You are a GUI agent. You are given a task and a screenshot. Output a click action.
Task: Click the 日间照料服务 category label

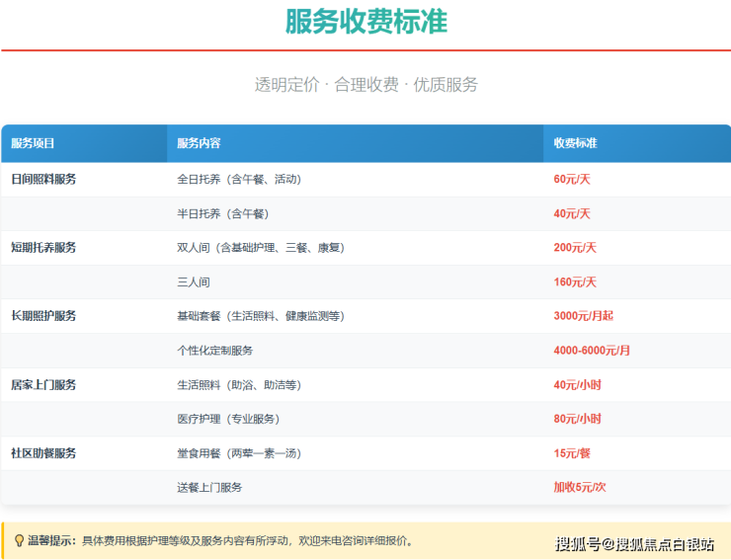[x=43, y=180]
